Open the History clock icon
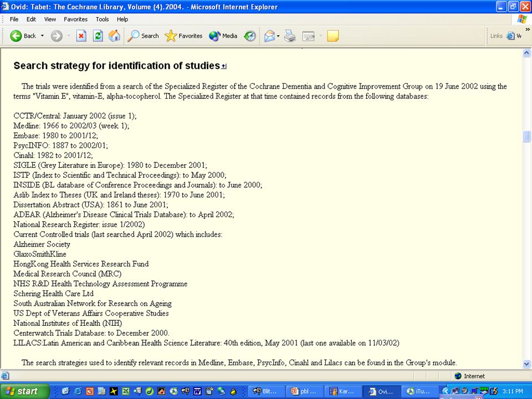 pos(250,35)
